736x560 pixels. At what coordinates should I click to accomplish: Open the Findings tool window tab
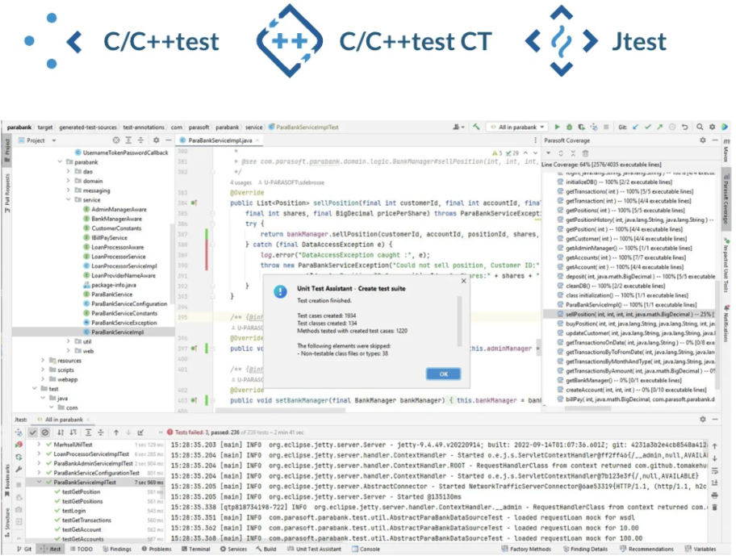click(x=117, y=549)
